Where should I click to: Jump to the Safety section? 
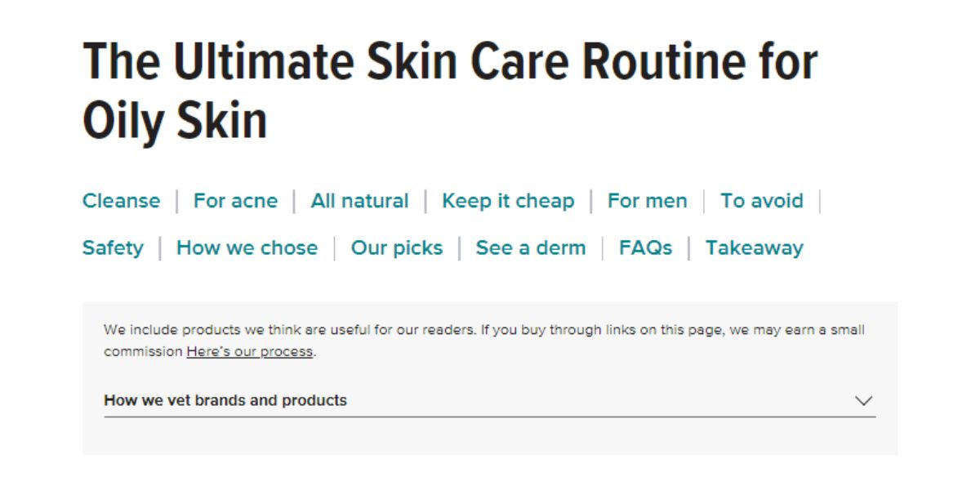coord(113,248)
